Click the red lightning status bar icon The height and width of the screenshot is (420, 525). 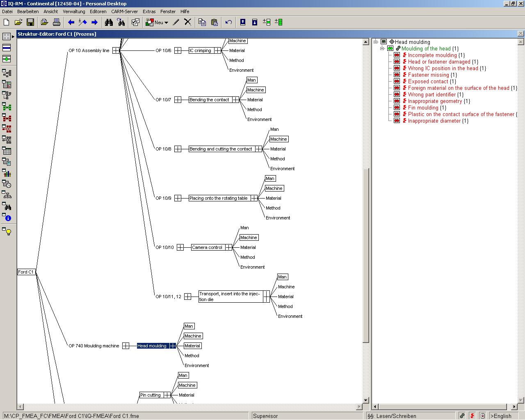472,416
